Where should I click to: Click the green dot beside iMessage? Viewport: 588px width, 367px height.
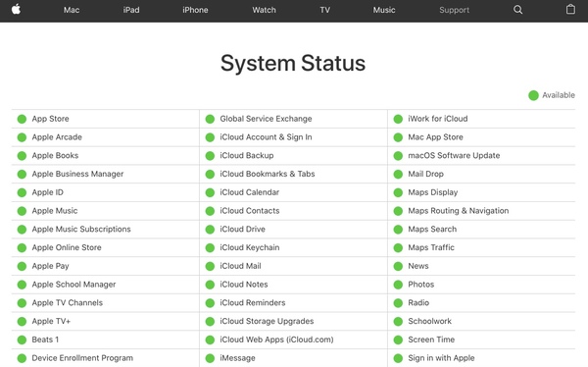[210, 358]
